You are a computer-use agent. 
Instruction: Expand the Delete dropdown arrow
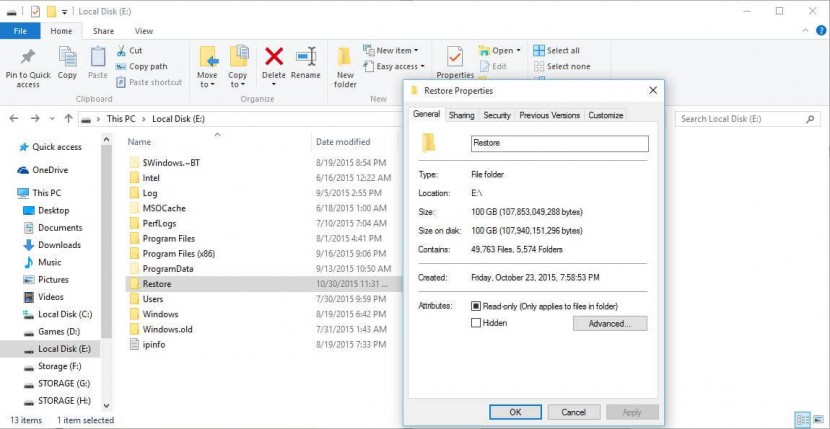pyautogui.click(x=274, y=85)
